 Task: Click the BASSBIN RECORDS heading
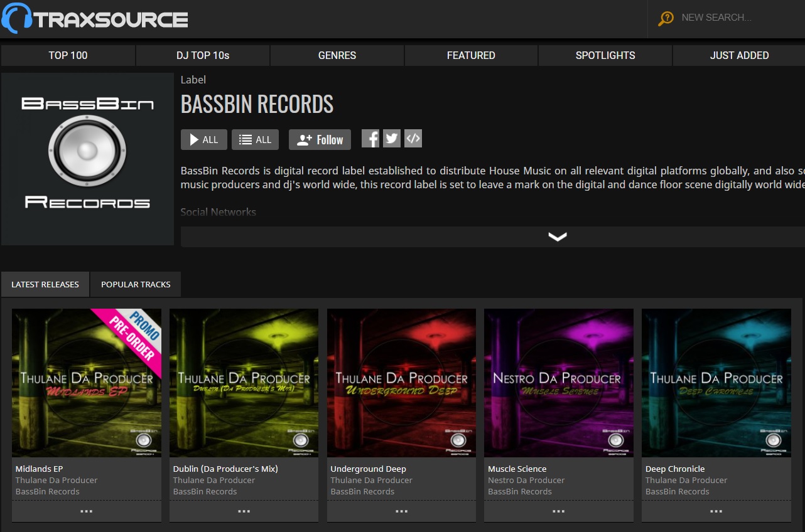257,104
